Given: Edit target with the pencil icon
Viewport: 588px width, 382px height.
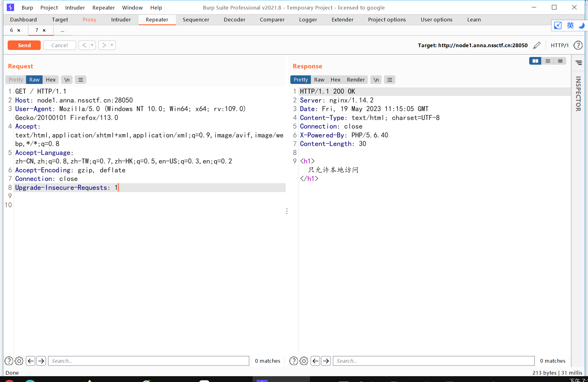Looking at the screenshot, I should coord(537,45).
